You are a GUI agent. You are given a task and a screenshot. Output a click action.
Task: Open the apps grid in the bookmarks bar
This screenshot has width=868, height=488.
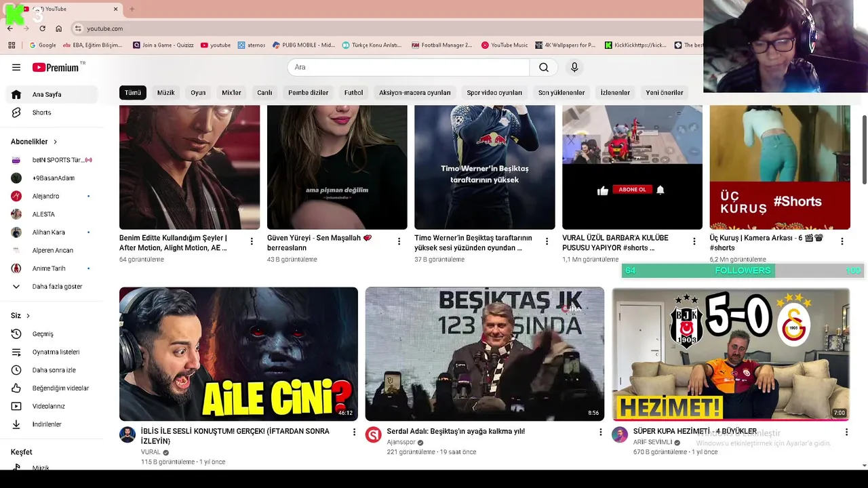tap(12, 45)
